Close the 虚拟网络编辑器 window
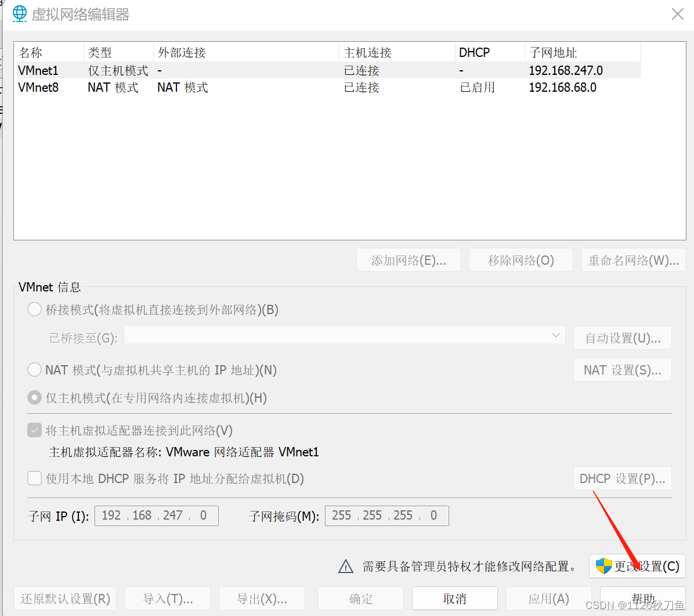 coord(677,14)
